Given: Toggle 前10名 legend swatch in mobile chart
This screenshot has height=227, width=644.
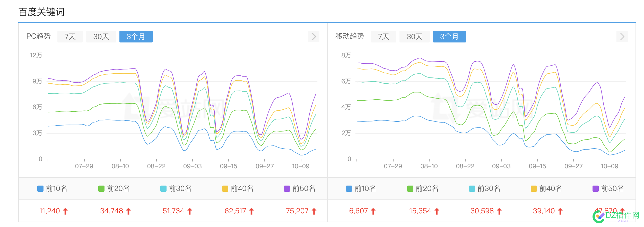Looking at the screenshot, I should [x=349, y=189].
